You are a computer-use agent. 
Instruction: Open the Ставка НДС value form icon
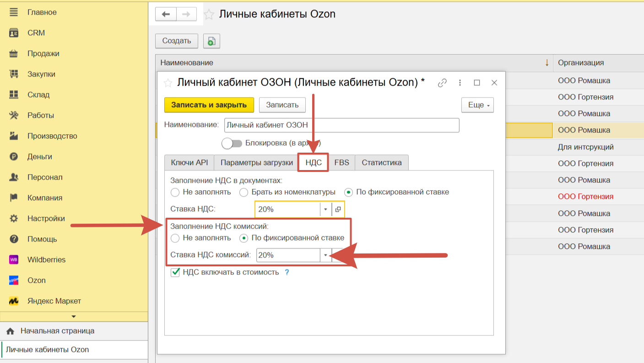[x=338, y=209]
